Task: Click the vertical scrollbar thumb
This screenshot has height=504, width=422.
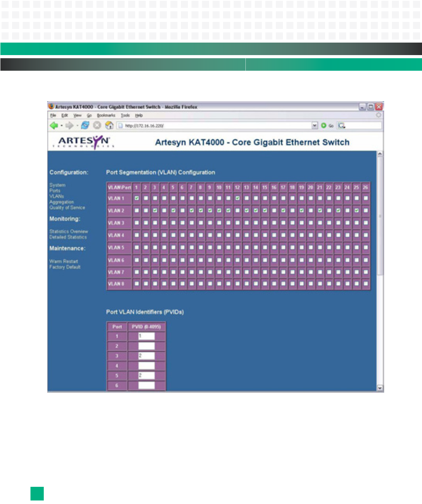Action: pos(380,216)
